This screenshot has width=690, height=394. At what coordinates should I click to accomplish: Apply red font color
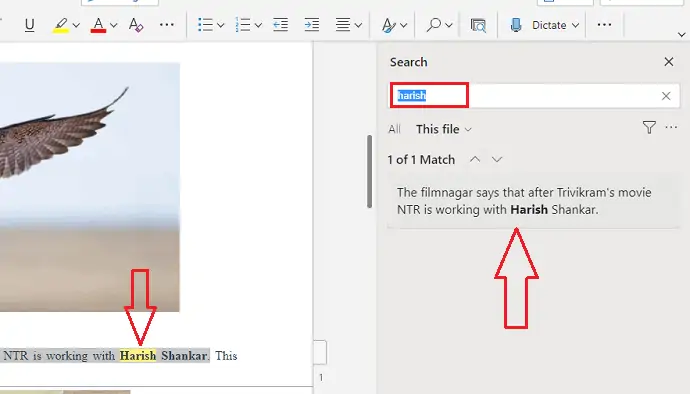pos(98,25)
